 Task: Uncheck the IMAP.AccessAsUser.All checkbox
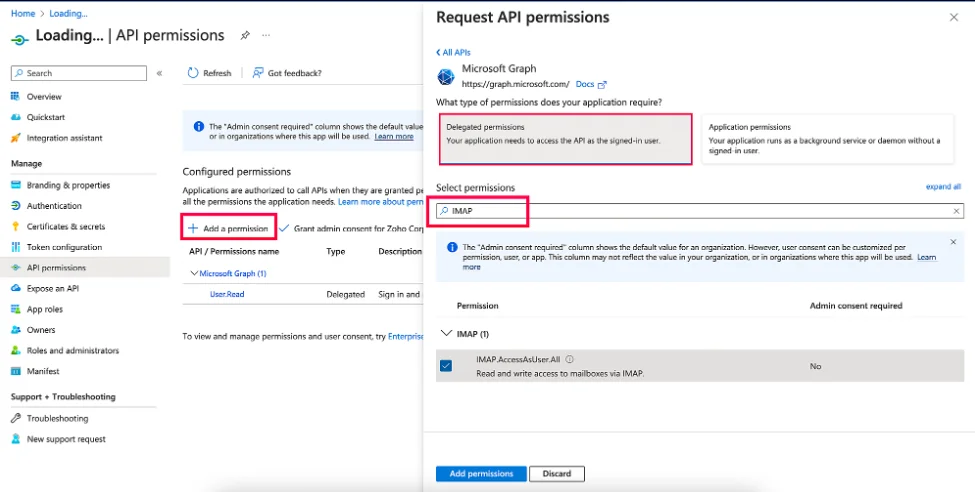point(446,366)
